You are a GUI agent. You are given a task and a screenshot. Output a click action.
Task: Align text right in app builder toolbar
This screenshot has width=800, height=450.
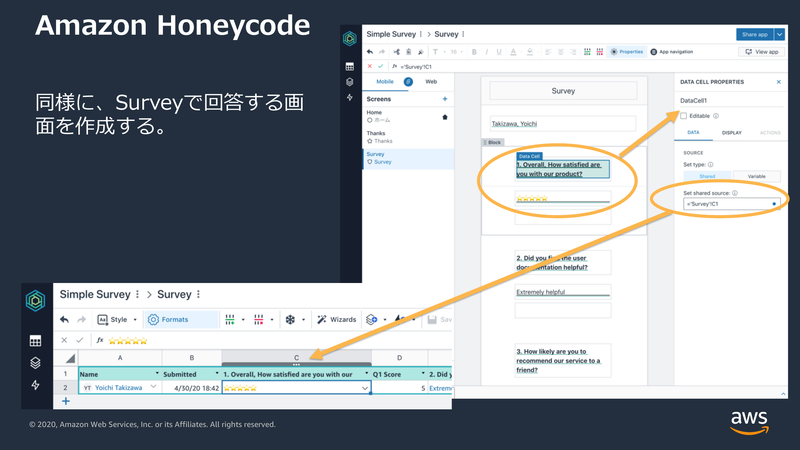tap(573, 52)
